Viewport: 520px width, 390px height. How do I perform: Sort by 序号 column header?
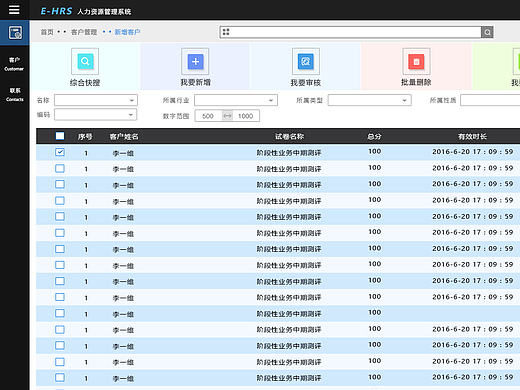(x=85, y=136)
